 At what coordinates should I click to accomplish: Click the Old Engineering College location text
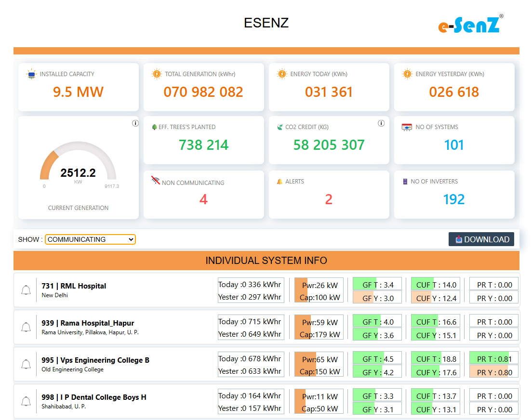coord(73,369)
